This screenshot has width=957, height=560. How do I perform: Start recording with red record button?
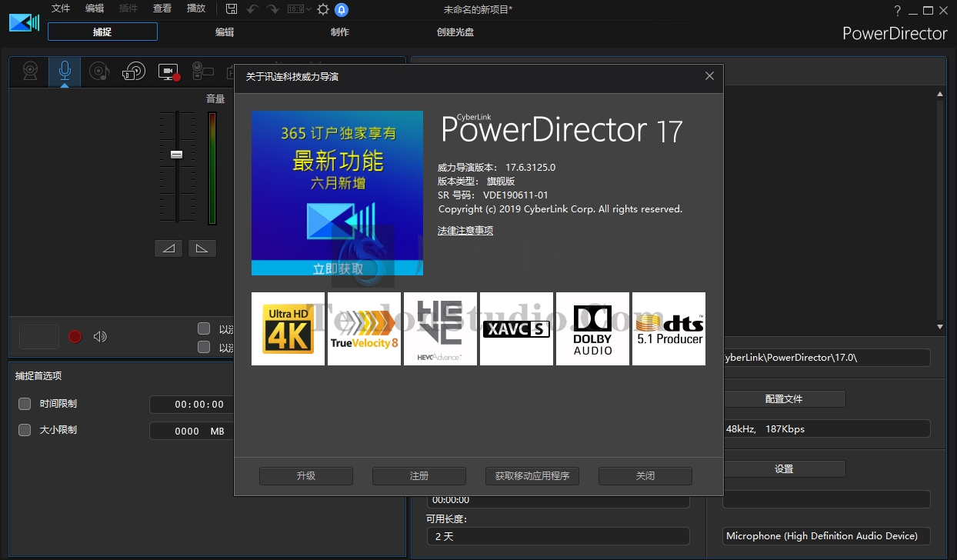pos(75,336)
